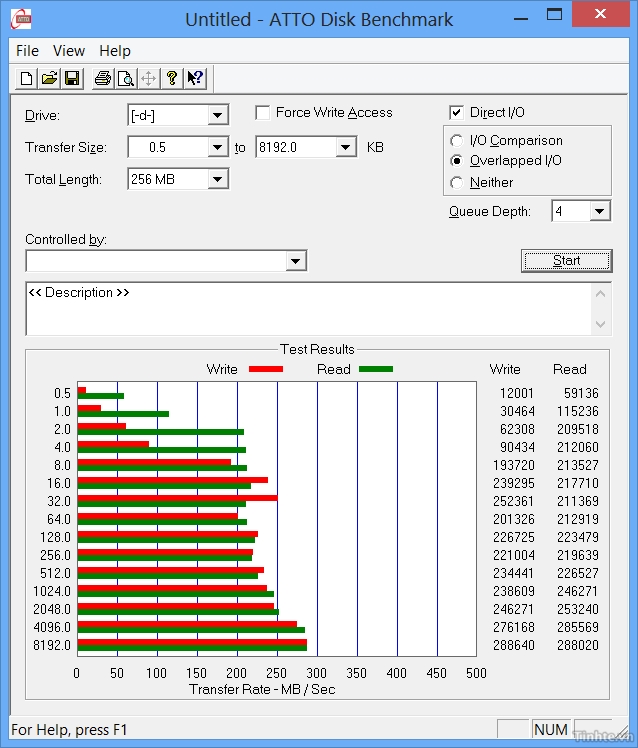This screenshot has width=638, height=748.
Task: Click the read value 285569
Action: pyautogui.click(x=577, y=627)
